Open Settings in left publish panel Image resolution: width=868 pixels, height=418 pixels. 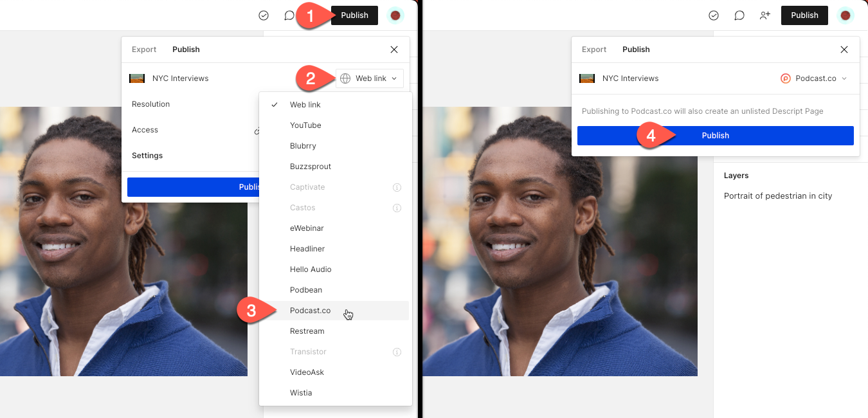[147, 156]
